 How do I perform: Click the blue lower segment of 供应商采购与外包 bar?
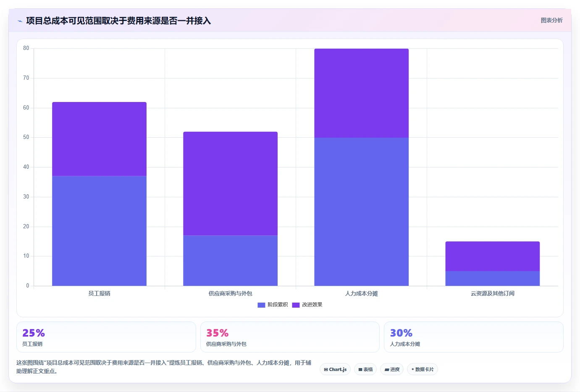tap(230, 261)
